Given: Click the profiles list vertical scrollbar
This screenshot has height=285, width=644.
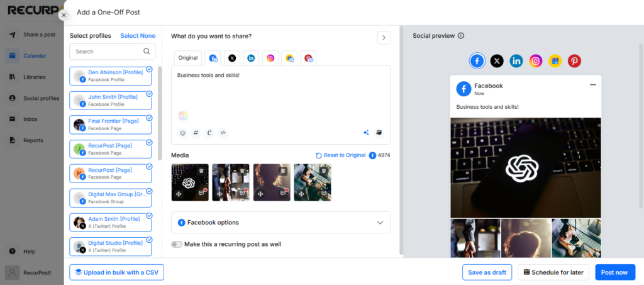Looking at the screenshot, I should pyautogui.click(x=159, y=113).
